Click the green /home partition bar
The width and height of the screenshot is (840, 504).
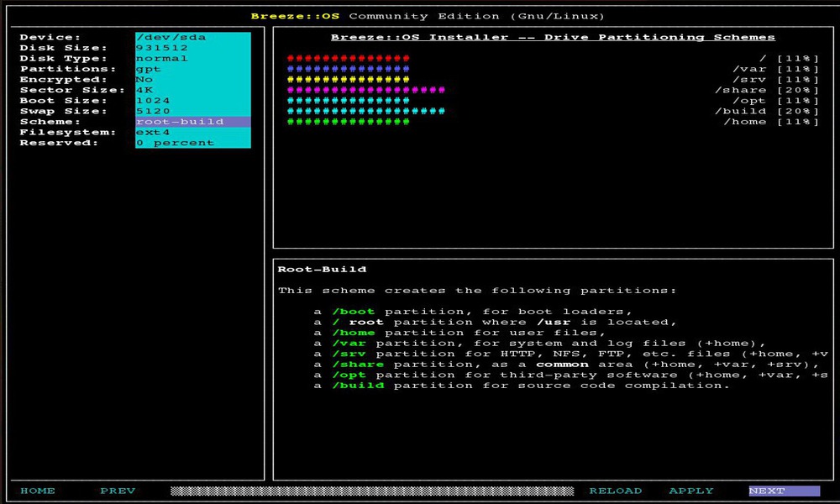[348, 122]
